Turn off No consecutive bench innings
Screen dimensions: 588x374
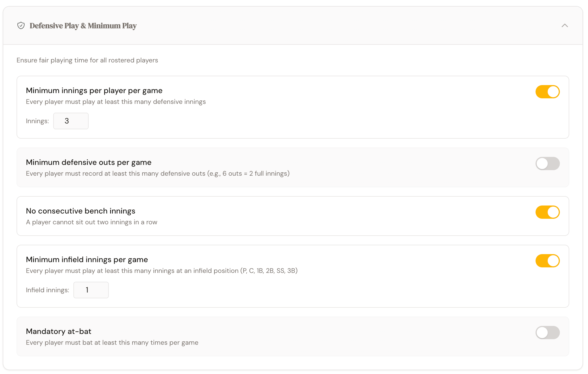coord(547,212)
